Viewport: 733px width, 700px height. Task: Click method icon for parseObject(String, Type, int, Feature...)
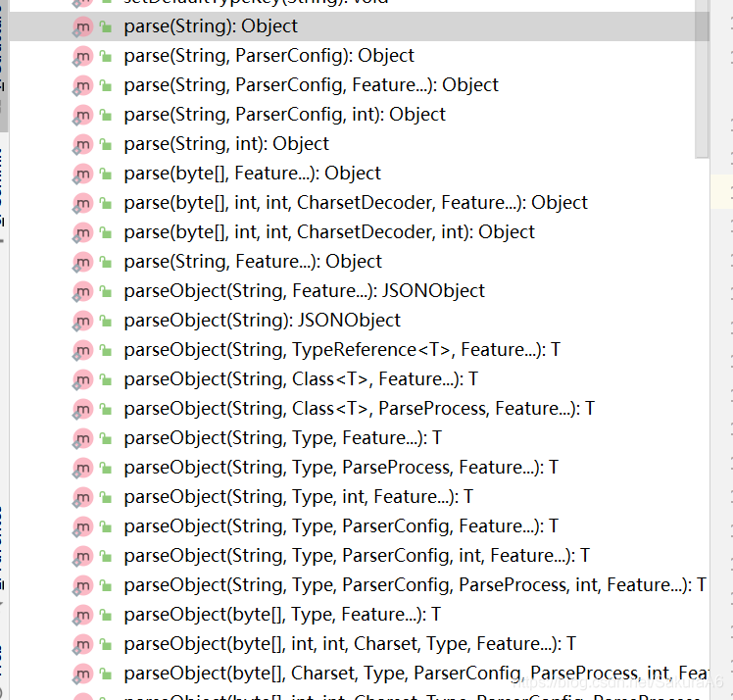click(x=82, y=498)
